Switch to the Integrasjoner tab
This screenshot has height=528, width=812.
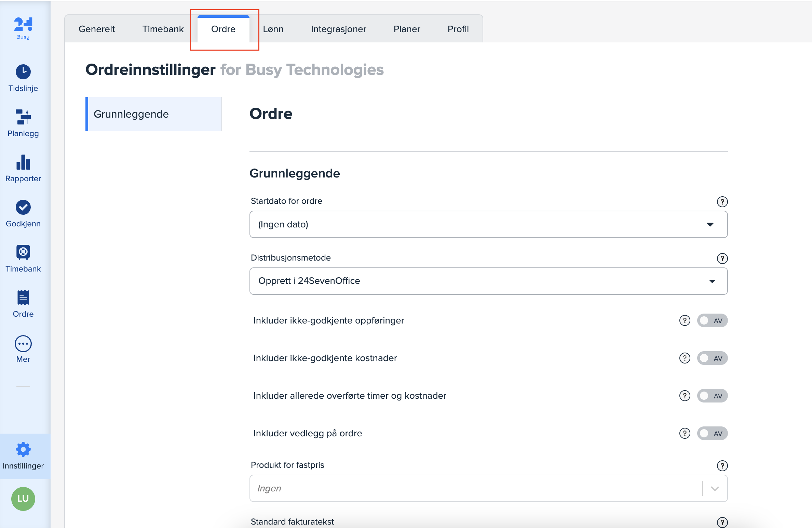[338, 29]
